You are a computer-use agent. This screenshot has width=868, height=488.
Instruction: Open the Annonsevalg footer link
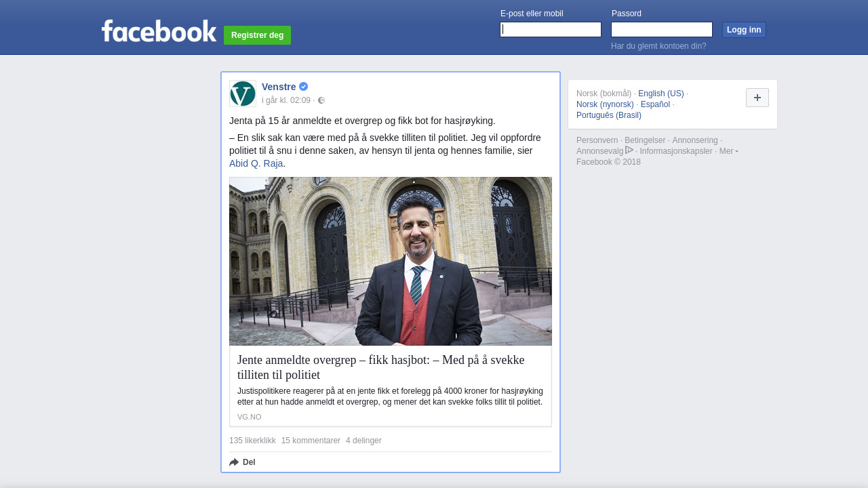599,151
